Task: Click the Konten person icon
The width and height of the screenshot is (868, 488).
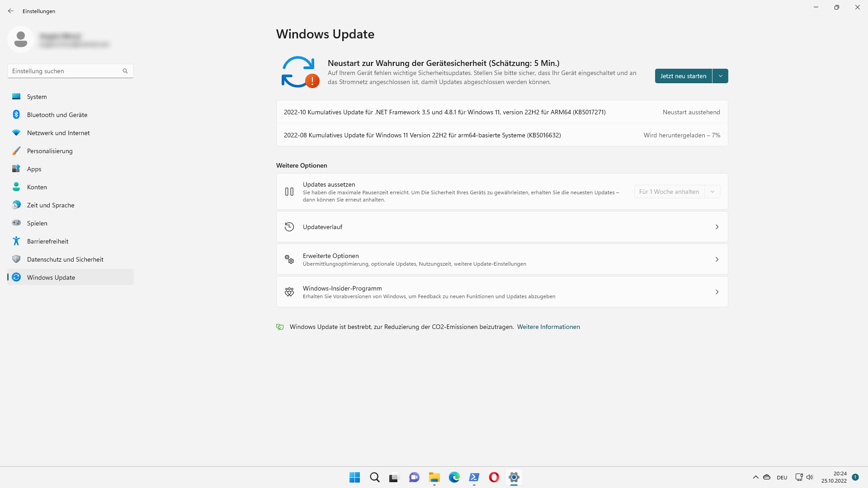Action: [16, 187]
